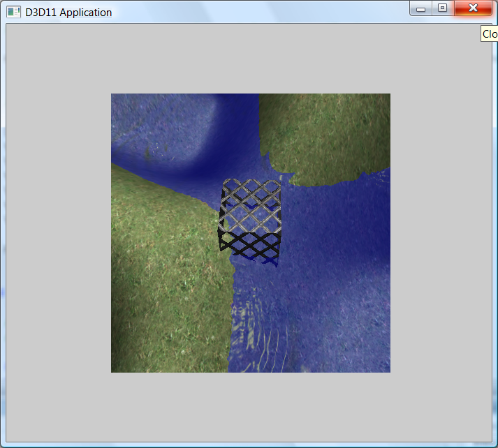Click the D3D11 Application window icon
The width and height of the screenshot is (498, 448).
pyautogui.click(x=13, y=12)
